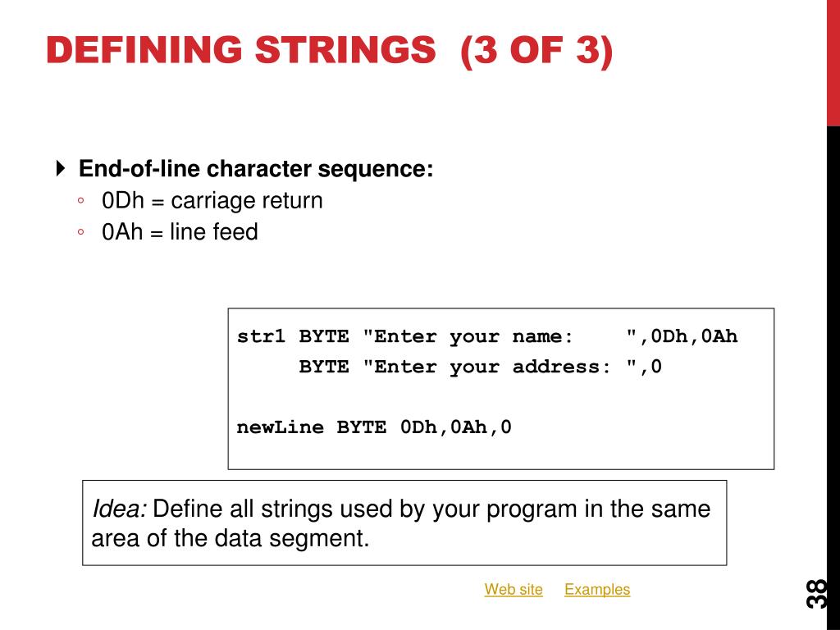Click the 0Dh,0Ah ending of str1 line

tap(694, 336)
